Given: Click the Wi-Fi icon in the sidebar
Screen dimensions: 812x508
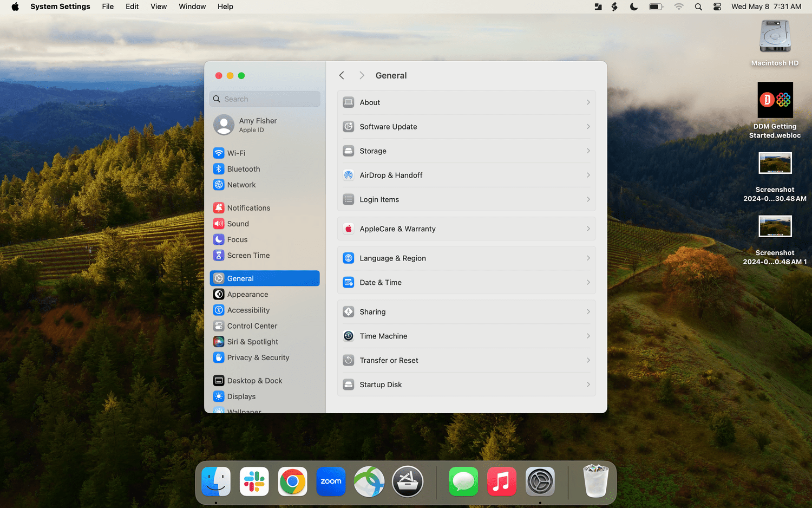Looking at the screenshot, I should pyautogui.click(x=219, y=153).
